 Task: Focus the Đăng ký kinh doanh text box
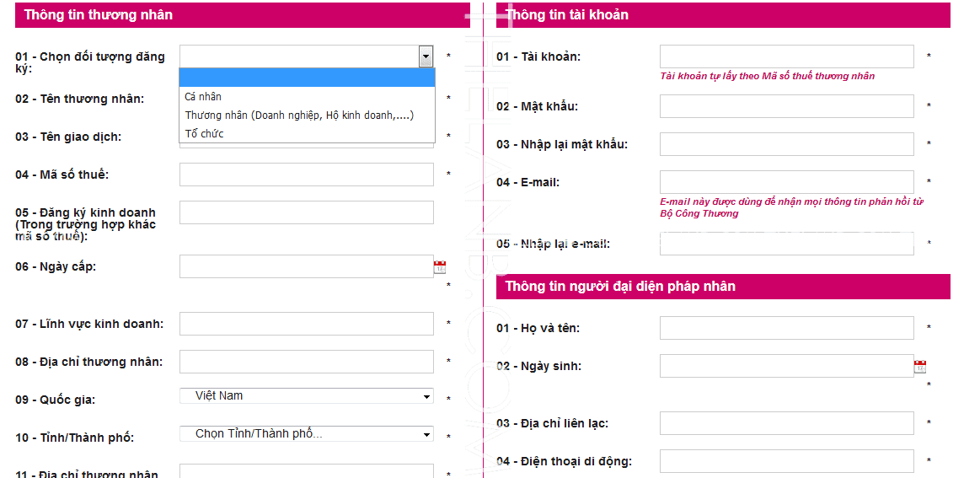point(307,212)
